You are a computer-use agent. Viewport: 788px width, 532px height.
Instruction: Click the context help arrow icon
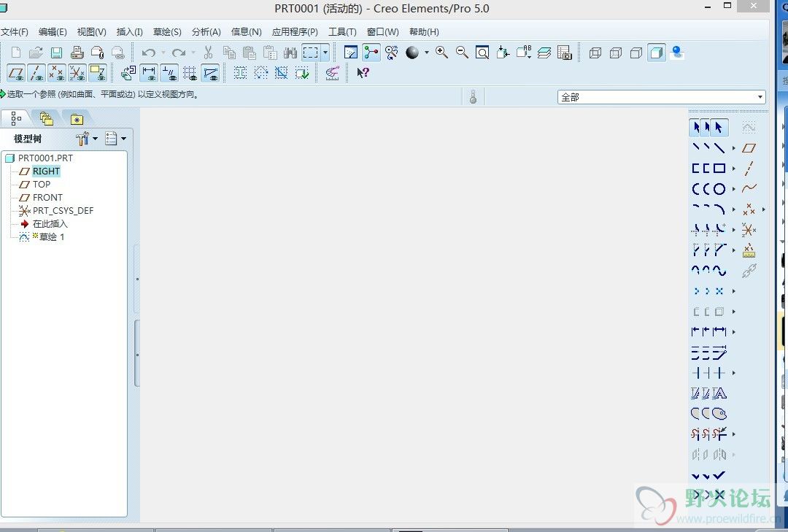click(363, 73)
